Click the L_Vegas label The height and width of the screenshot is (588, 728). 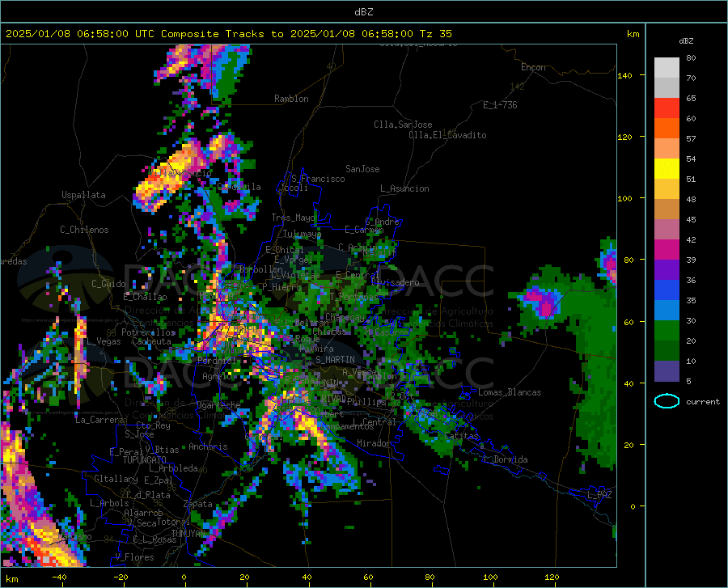[x=104, y=341]
